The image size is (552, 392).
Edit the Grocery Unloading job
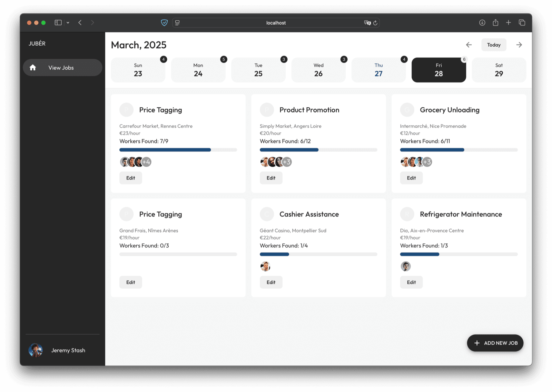pyautogui.click(x=411, y=178)
